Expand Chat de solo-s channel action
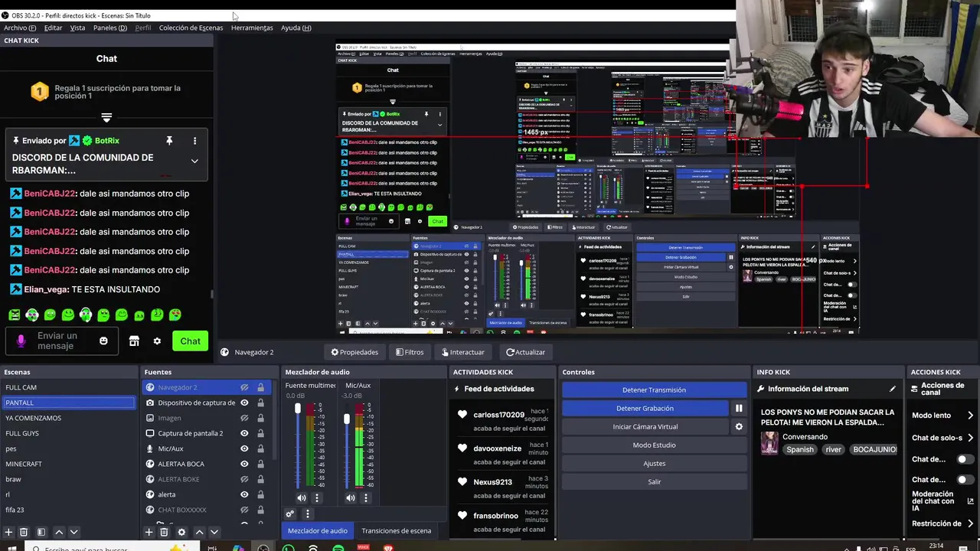Screen dimensions: 980x551 pos(971,438)
